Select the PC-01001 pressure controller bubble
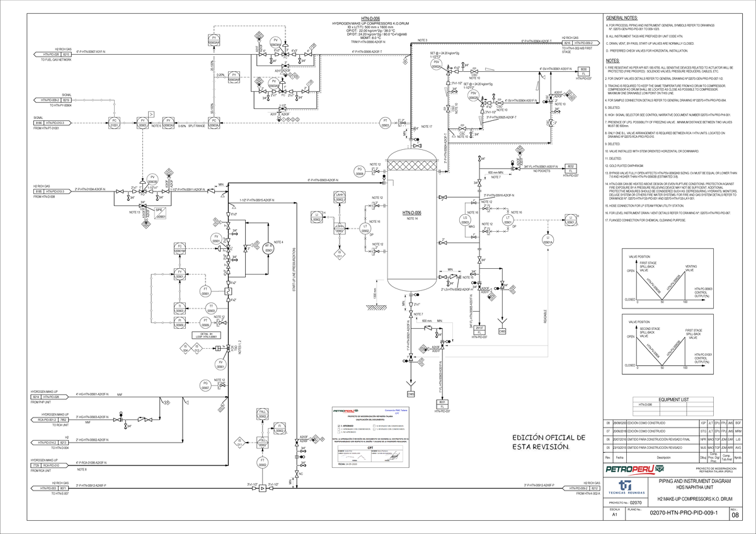Viewport: 756px width, 534px height. [x=114, y=123]
